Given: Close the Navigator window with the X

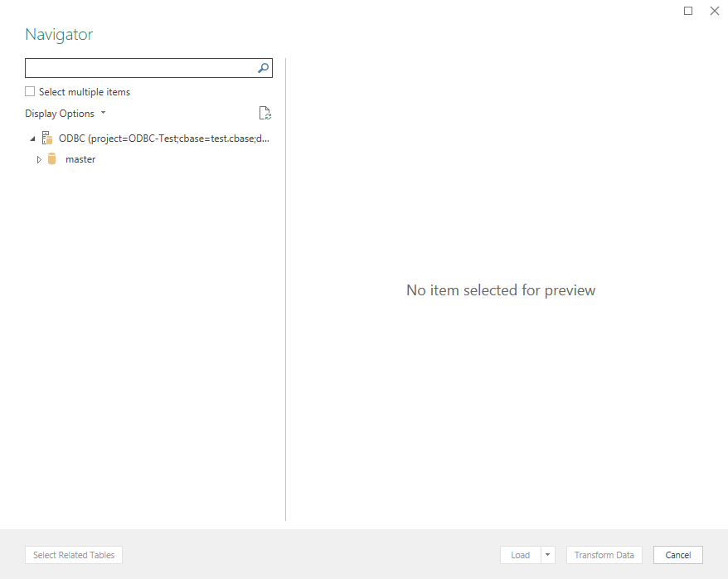Looking at the screenshot, I should (714, 11).
